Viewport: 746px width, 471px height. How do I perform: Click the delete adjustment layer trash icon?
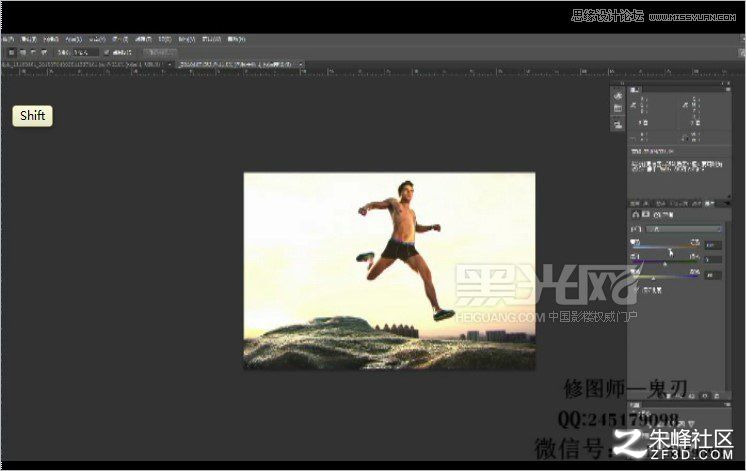point(717,396)
